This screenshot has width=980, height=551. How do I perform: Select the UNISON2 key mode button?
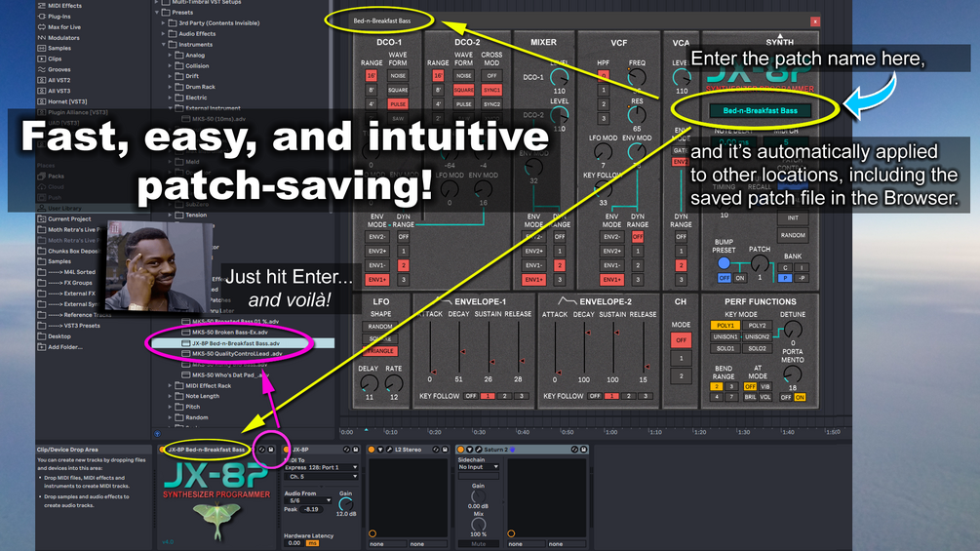757,336
